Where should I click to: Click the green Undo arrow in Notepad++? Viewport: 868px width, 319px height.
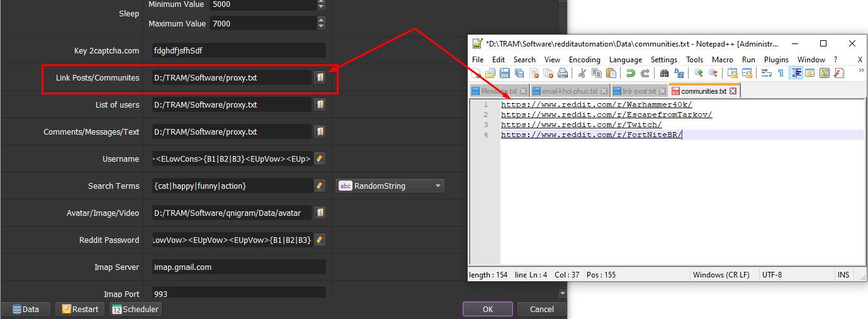[x=630, y=74]
